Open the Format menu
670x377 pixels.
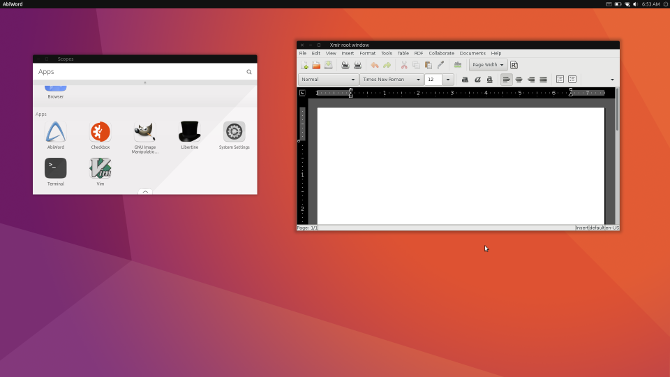coord(367,53)
